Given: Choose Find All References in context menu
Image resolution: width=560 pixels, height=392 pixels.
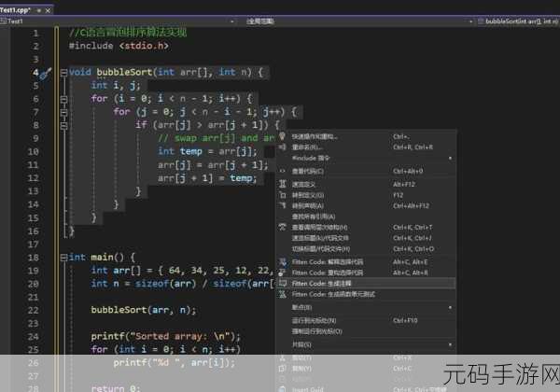Looking at the screenshot, I should click(366, 217).
